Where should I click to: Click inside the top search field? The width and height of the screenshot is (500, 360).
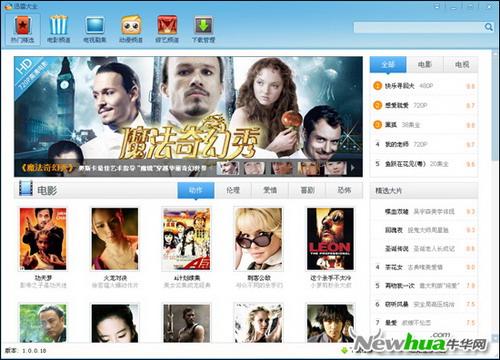pos(418,27)
